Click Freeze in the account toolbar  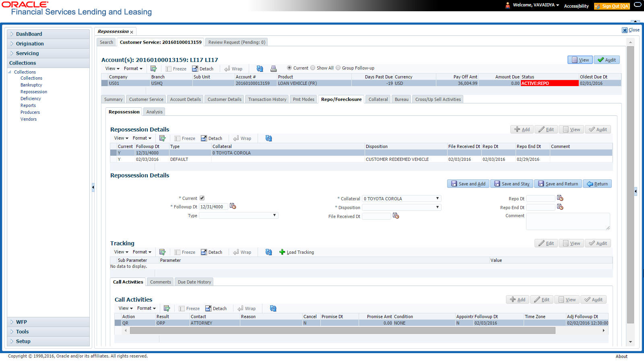click(x=176, y=69)
